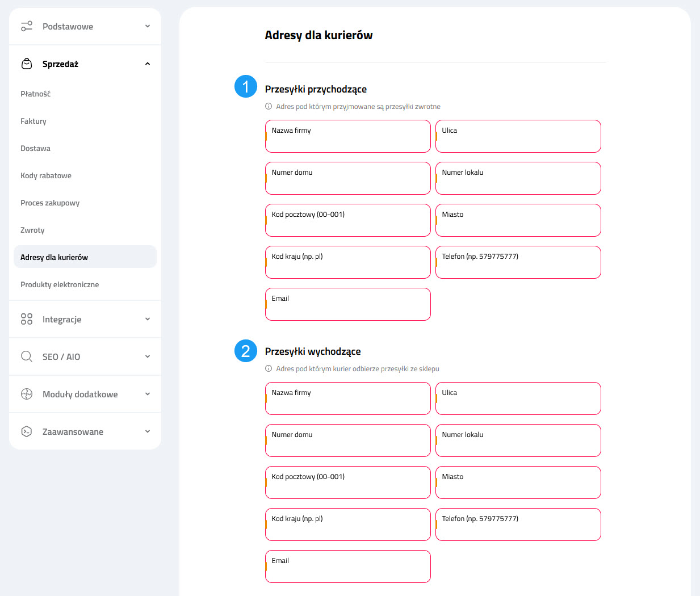Click the Integracje grid icon
Screen dimensions: 700x596
pos(27,319)
